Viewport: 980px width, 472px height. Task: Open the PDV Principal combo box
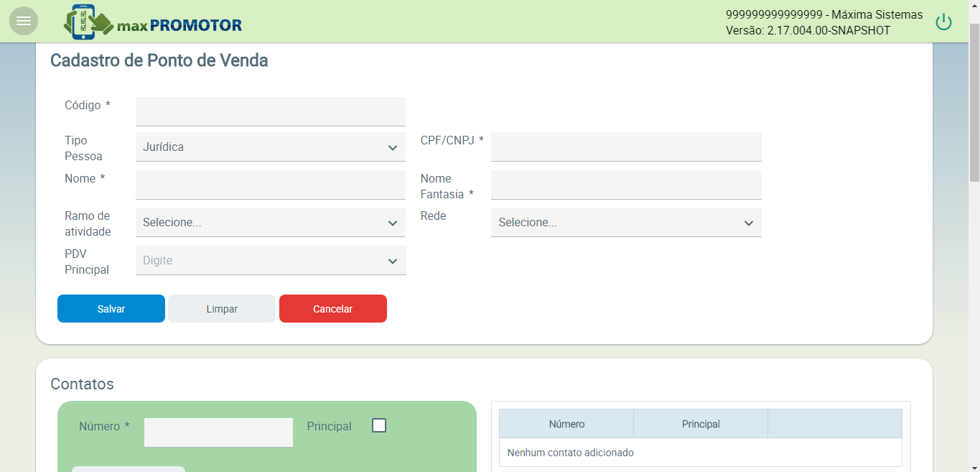pos(271,260)
